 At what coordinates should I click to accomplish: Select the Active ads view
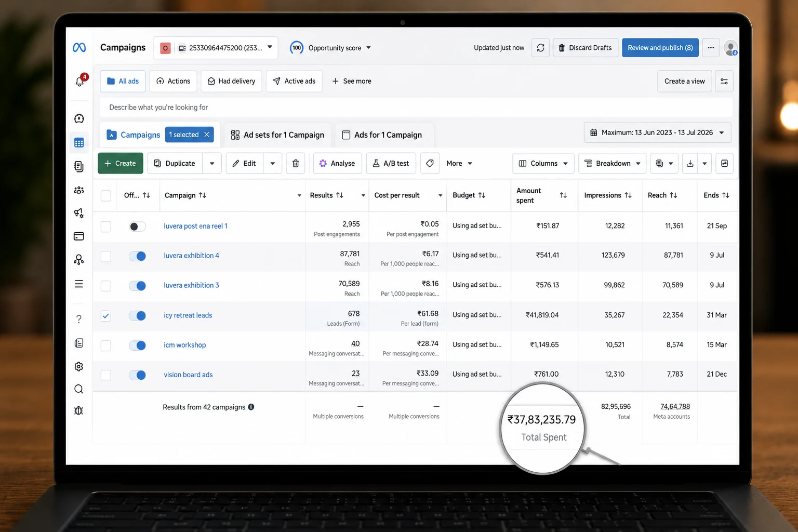294,81
